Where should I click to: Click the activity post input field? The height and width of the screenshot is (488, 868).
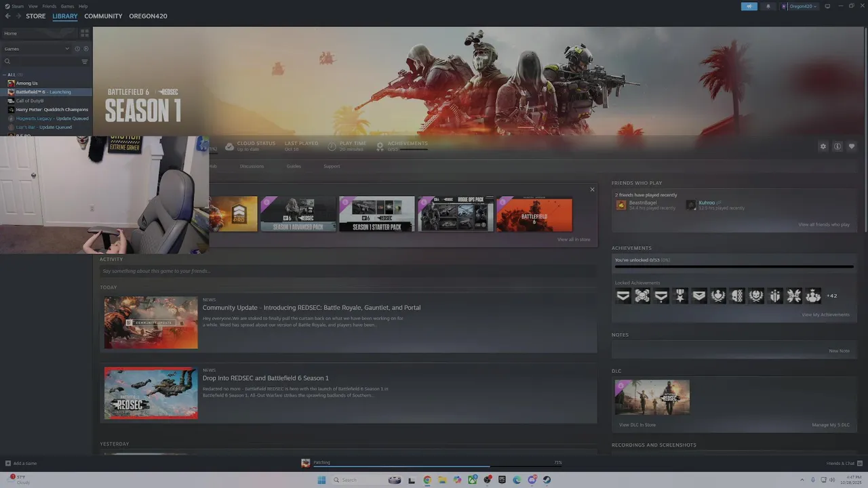tap(348, 271)
